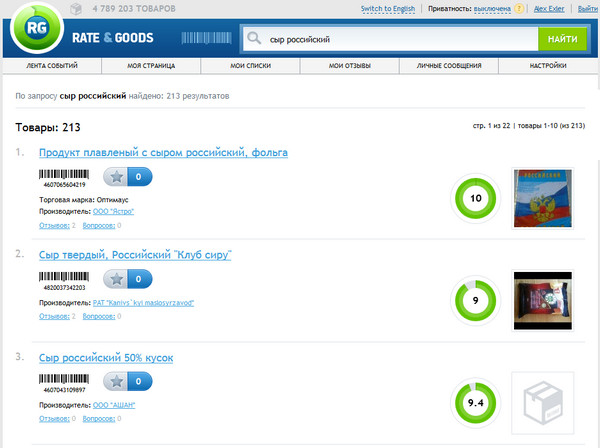600x448 pixels.
Task: Go to Мои отзывы tab
Action: 350,66
